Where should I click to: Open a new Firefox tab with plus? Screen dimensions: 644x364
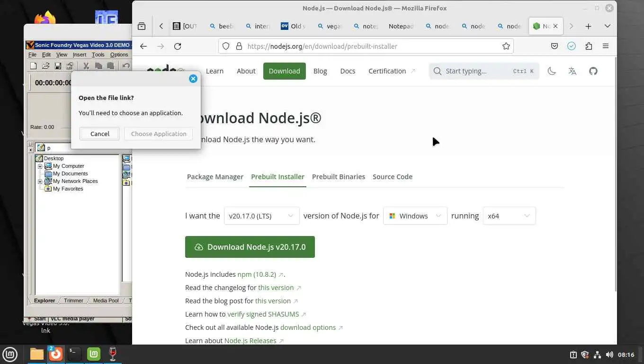[588, 26]
